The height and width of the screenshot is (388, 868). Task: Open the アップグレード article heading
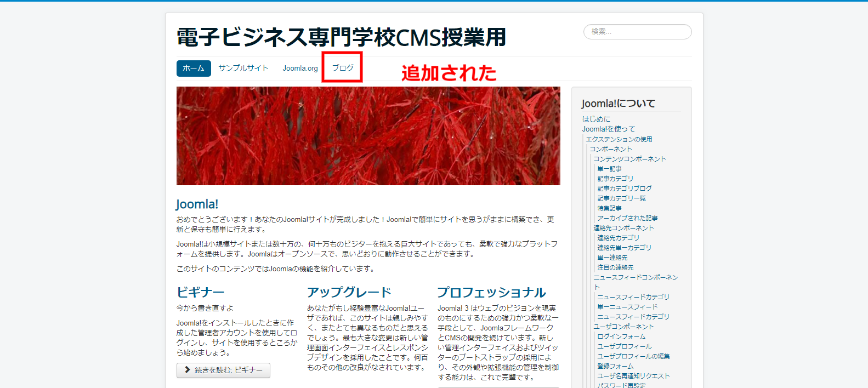tap(349, 292)
